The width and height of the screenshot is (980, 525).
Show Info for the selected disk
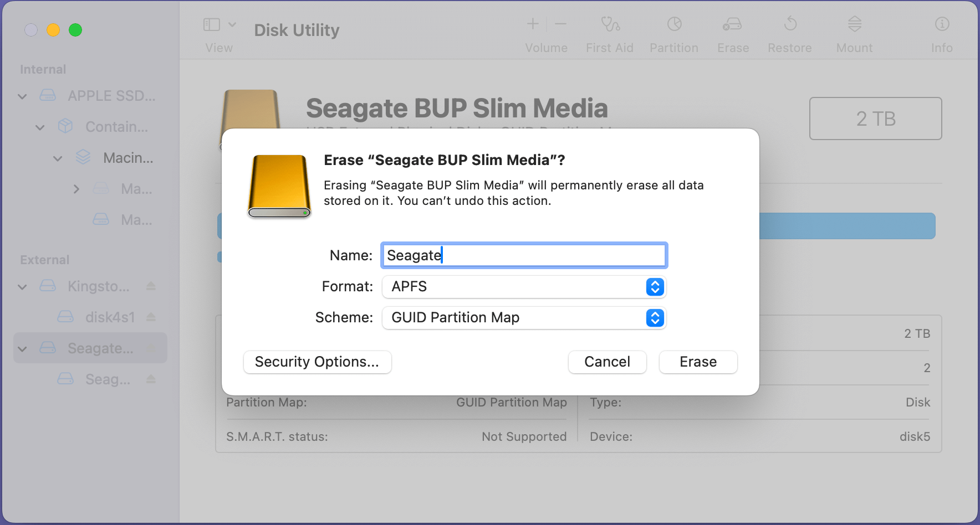pos(941,30)
